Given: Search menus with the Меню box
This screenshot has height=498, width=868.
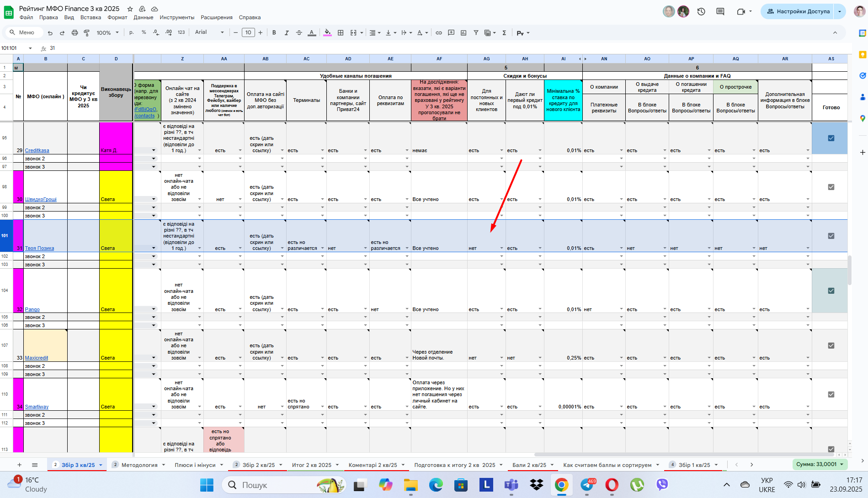Looking at the screenshot, I should click(x=24, y=32).
